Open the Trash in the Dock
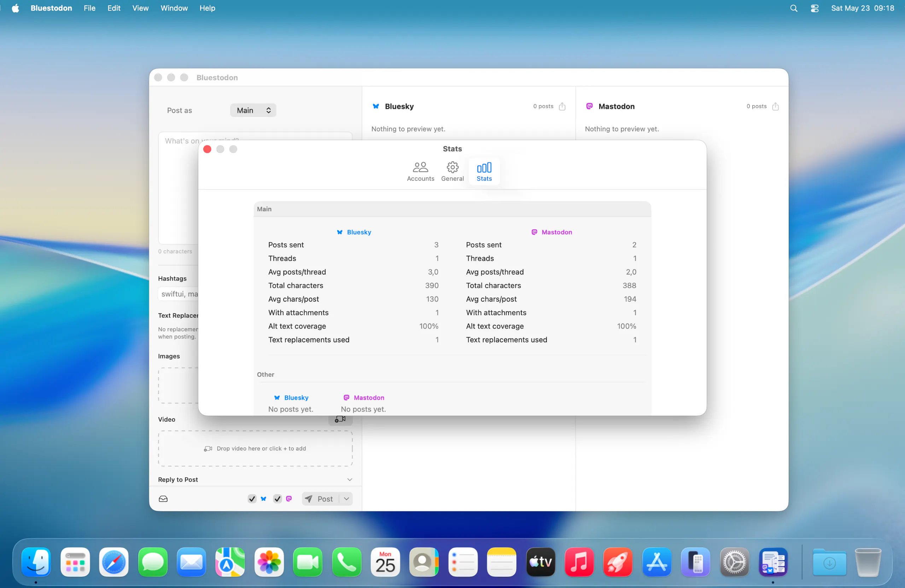 868,562
